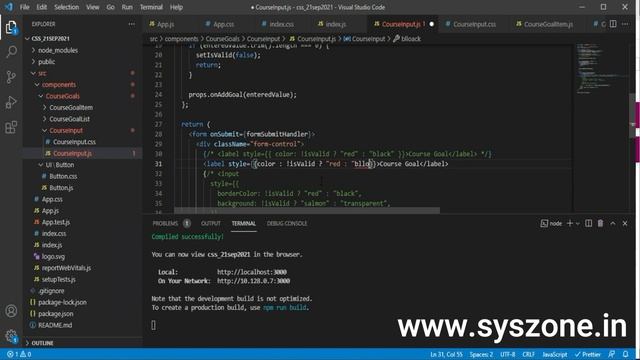Open package.json file in explorer
640x360 pixels.
click(56, 313)
